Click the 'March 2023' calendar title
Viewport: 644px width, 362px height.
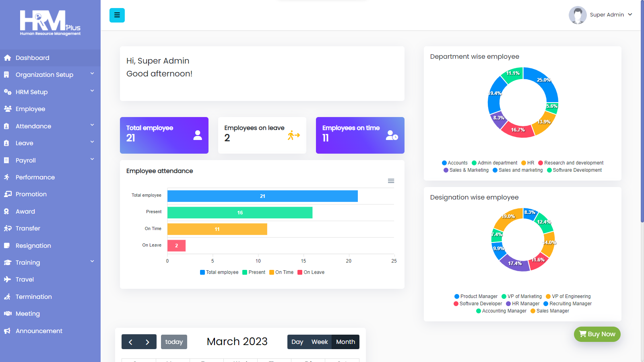(237, 341)
